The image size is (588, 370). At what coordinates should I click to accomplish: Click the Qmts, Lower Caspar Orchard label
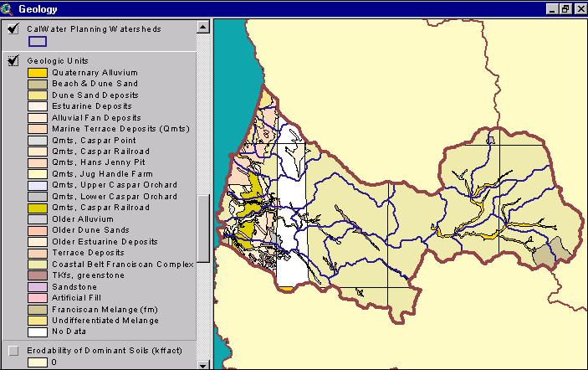tap(115, 196)
